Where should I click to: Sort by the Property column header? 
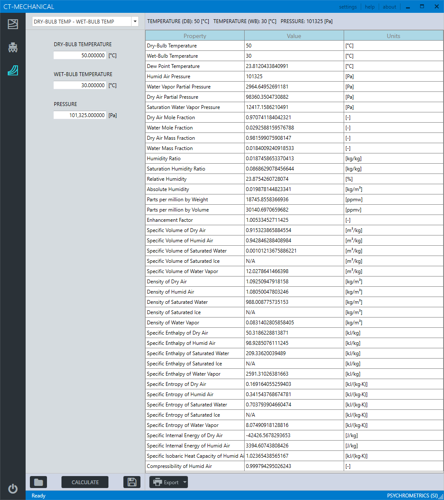tap(195, 36)
